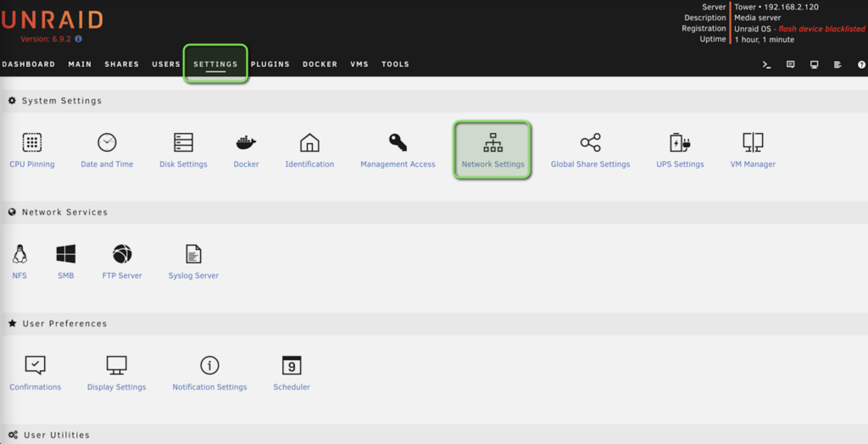The height and width of the screenshot is (444, 868).
Task: Open VM Manager icon
Action: (x=753, y=142)
